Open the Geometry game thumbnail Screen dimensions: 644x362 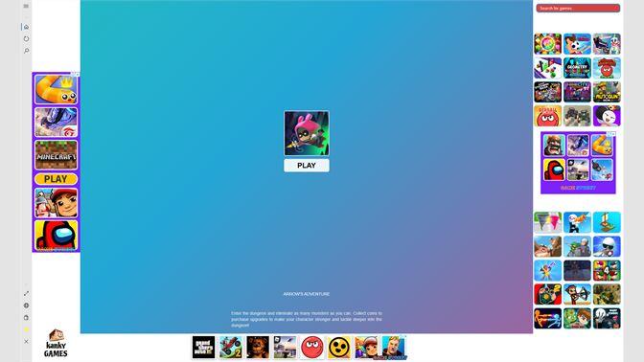(x=577, y=68)
